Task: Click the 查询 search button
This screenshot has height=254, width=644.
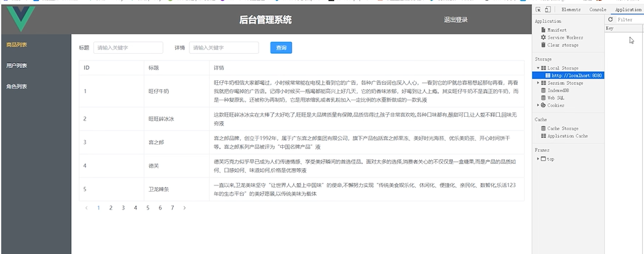Action: click(x=281, y=48)
